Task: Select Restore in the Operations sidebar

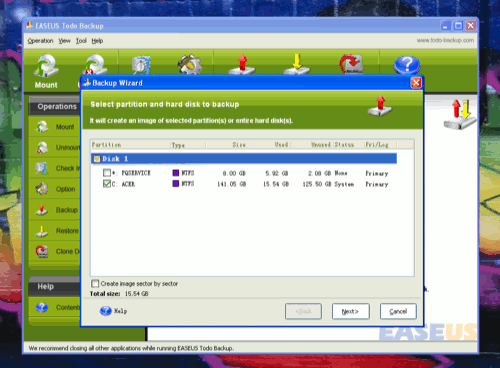Action: pos(55,231)
